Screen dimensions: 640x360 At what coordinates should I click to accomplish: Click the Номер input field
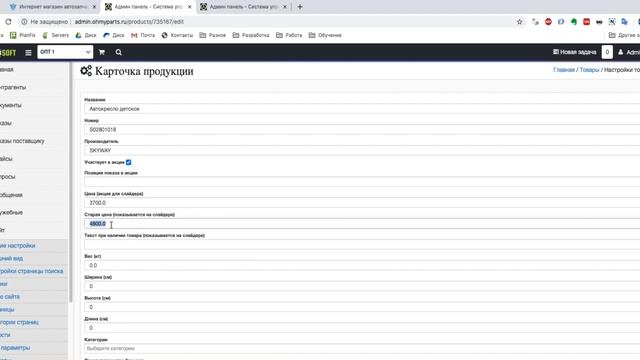coord(362,130)
